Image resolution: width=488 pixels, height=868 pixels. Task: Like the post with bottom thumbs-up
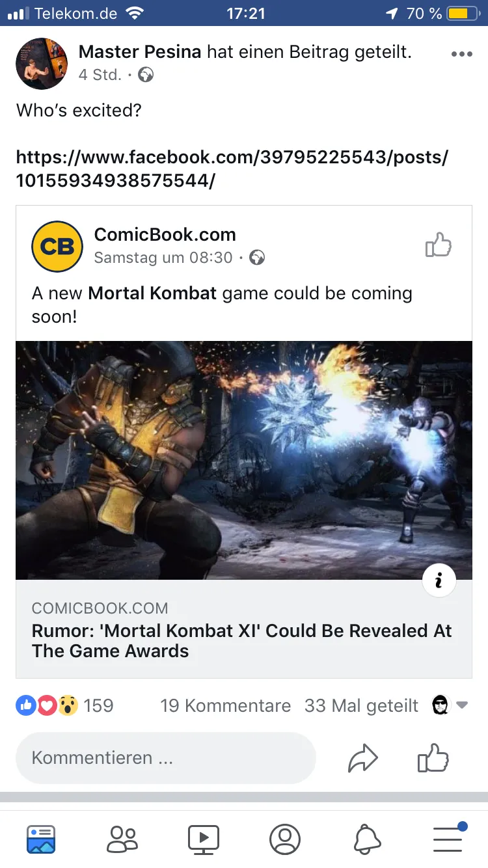pos(433,758)
